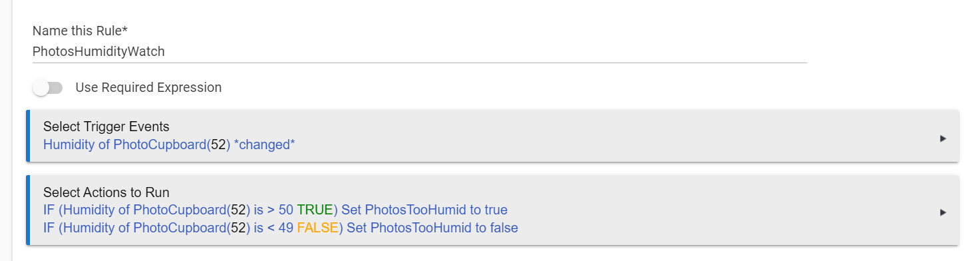Image resolution: width=980 pixels, height=261 pixels.
Task: Expand the Select Trigger Events arrow
Action: [x=943, y=138]
